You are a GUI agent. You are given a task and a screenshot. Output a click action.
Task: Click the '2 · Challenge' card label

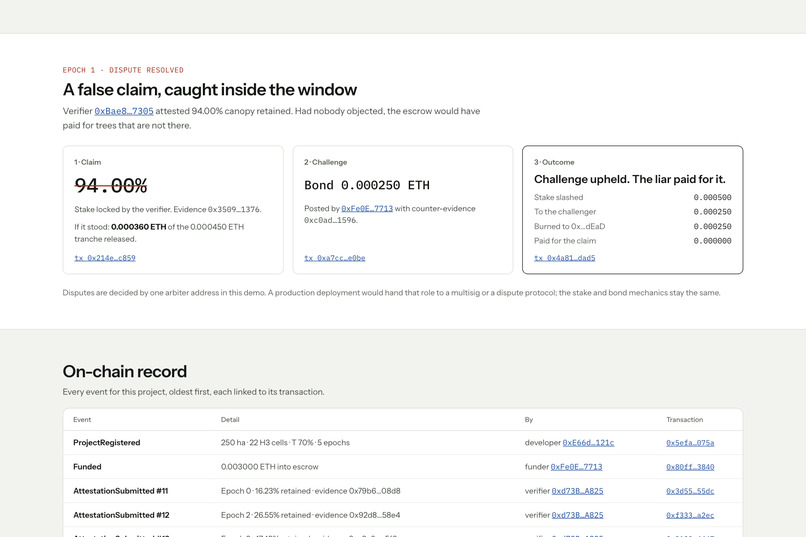(x=325, y=162)
